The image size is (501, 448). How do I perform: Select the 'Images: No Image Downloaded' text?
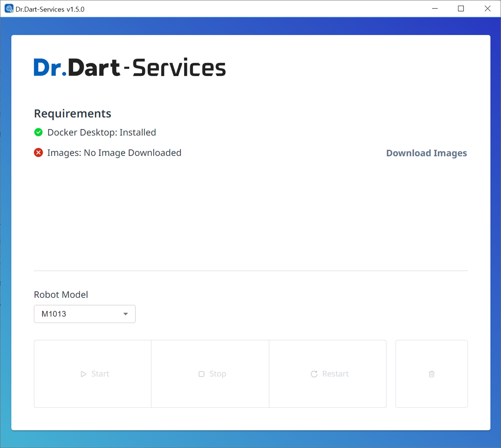pyautogui.click(x=114, y=153)
